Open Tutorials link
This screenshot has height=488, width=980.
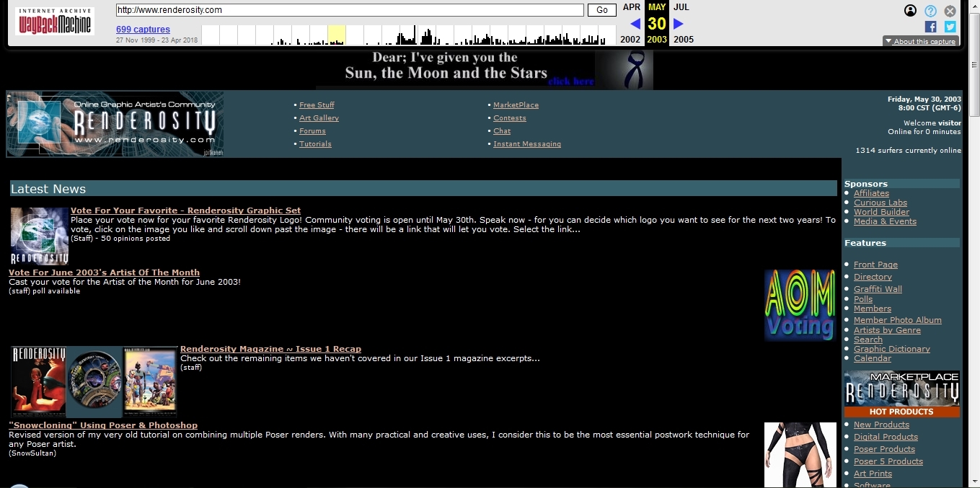click(x=315, y=144)
